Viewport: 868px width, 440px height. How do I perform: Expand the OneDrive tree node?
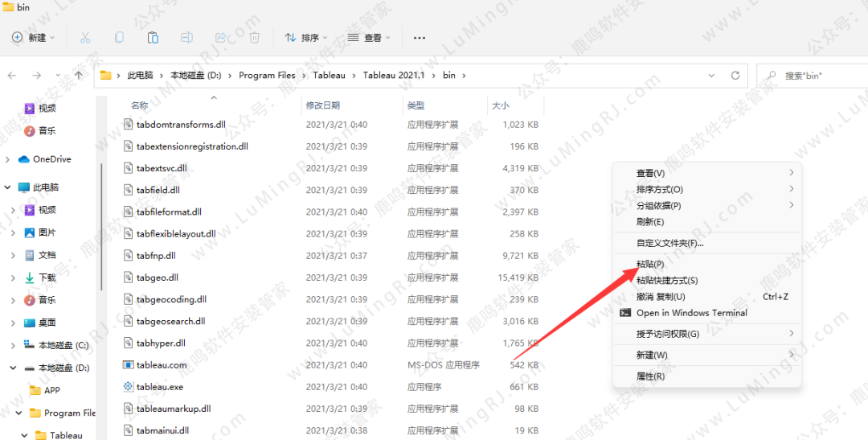(8, 159)
